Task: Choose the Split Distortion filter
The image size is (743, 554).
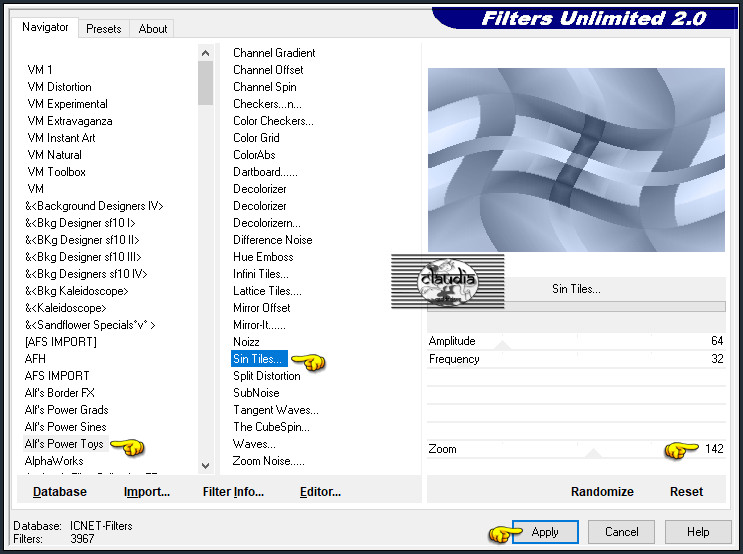Action: (267, 376)
